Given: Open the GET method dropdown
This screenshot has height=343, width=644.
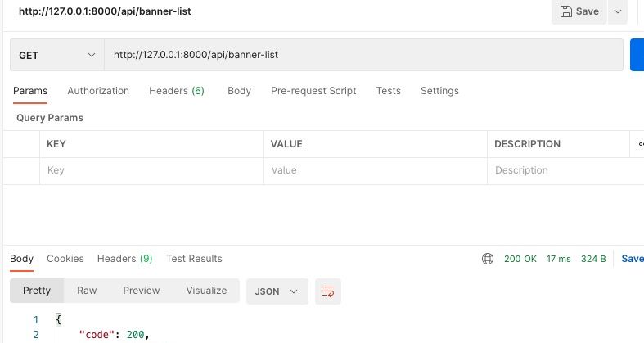Looking at the screenshot, I should click(56, 55).
